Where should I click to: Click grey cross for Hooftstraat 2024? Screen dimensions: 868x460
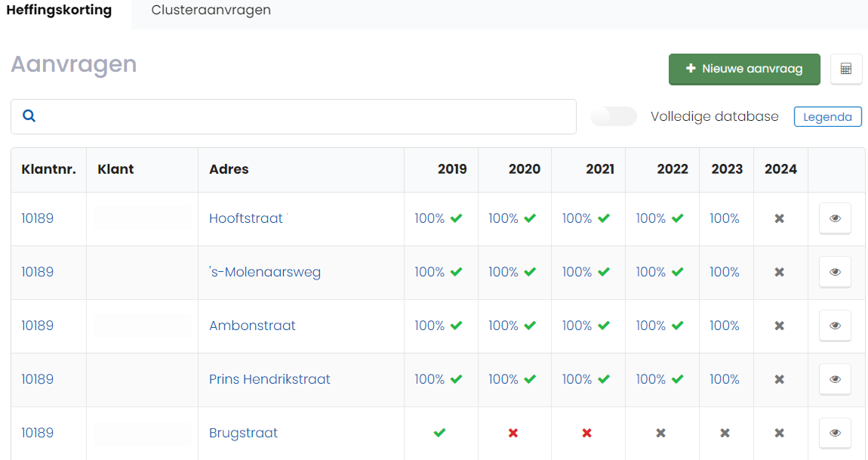[x=780, y=218]
